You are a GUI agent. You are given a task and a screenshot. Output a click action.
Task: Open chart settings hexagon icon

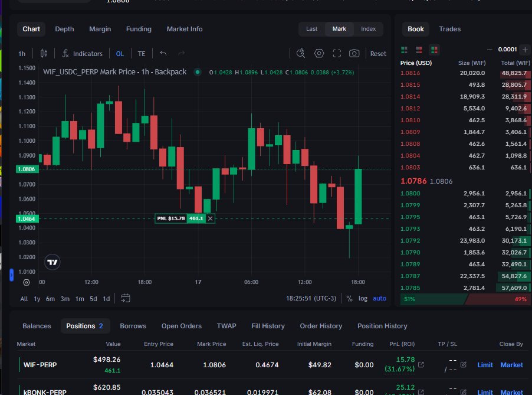click(x=319, y=53)
